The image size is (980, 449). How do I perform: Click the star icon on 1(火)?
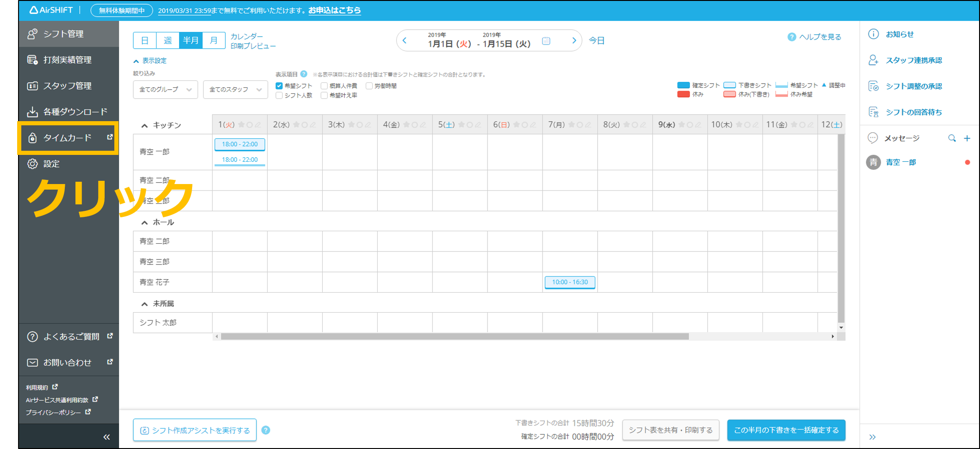point(241,125)
